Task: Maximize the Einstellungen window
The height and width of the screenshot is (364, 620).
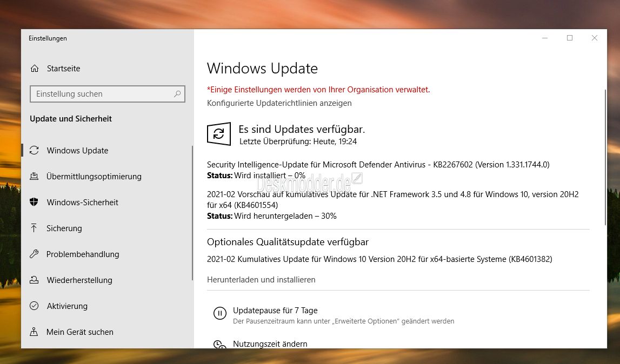Action: pos(570,38)
